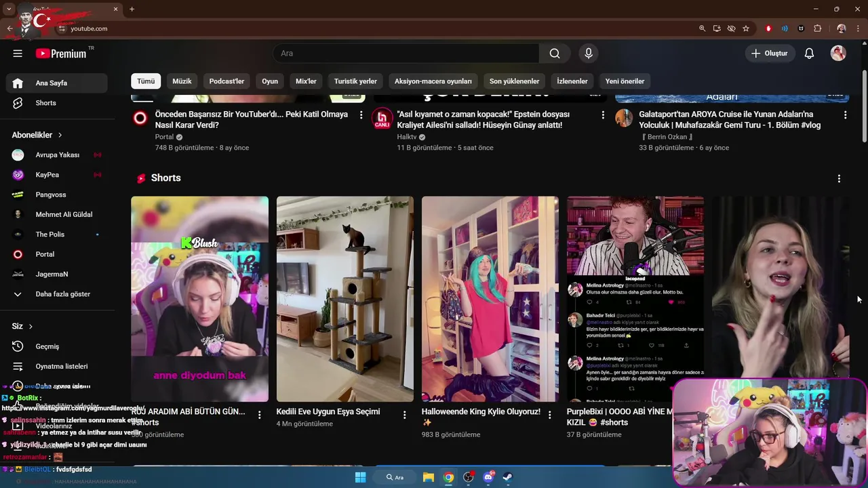Open the YouTube hamburger guide menu
The height and width of the screenshot is (488, 868).
[x=18, y=54]
